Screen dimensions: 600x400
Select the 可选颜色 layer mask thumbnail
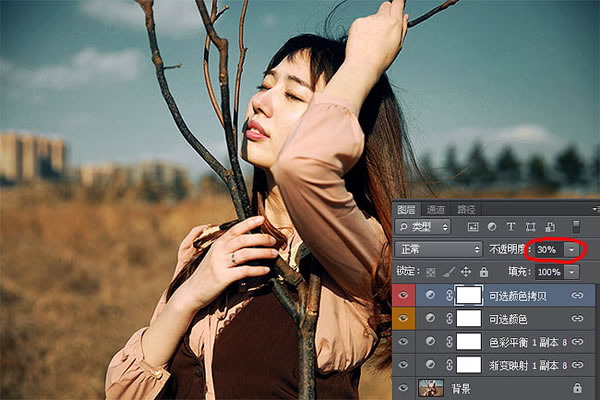[x=469, y=318]
